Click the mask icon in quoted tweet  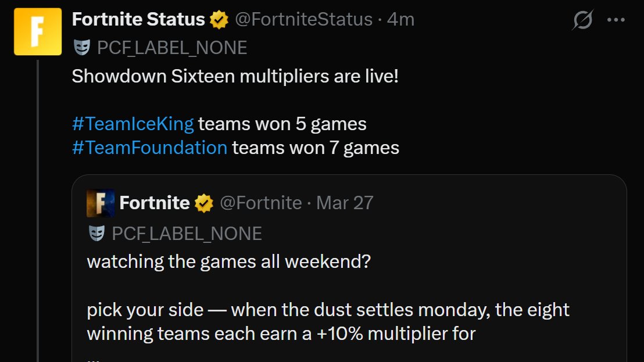click(x=96, y=234)
